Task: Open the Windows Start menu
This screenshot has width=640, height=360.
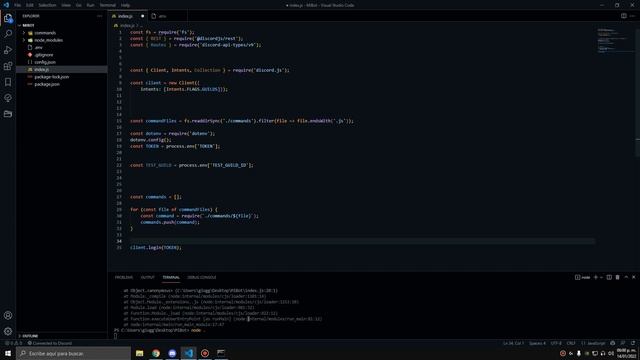Action: 8,353
